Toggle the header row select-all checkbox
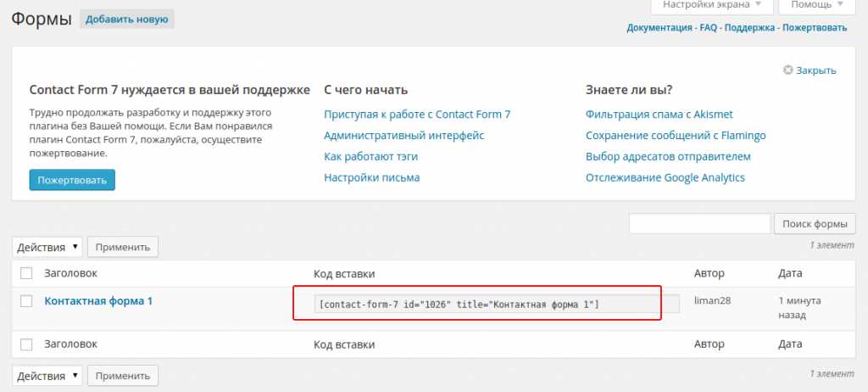Image resolution: width=868 pixels, height=392 pixels. (x=26, y=273)
